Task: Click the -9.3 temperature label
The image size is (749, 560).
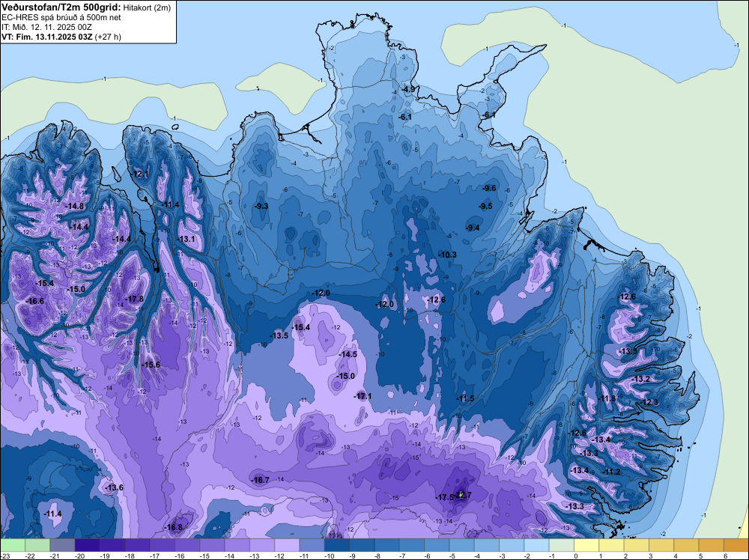Action: pos(261,206)
